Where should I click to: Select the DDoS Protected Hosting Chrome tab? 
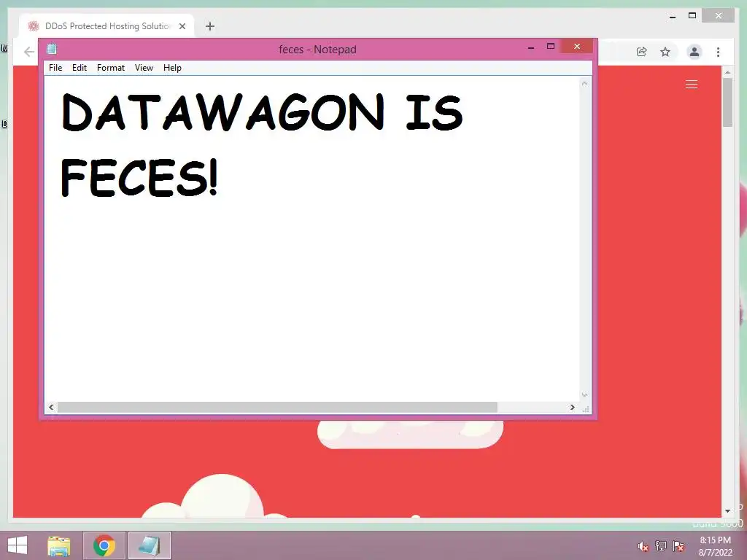click(107, 26)
